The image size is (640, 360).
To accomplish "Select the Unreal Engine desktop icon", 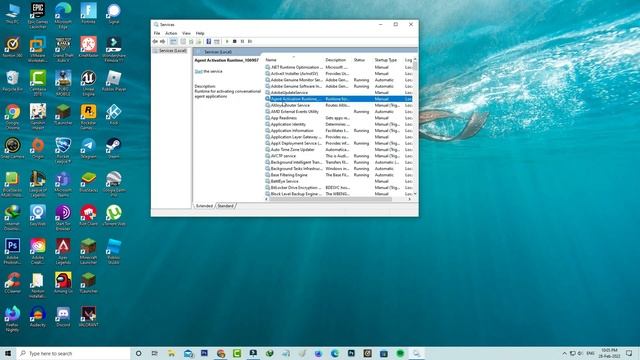I will 88,83.
